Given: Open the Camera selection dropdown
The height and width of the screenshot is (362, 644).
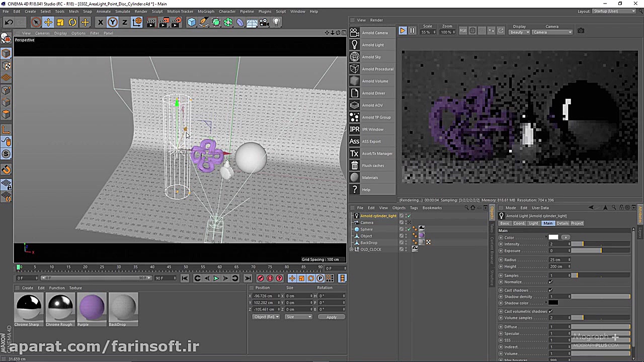Looking at the screenshot, I should point(552,32).
